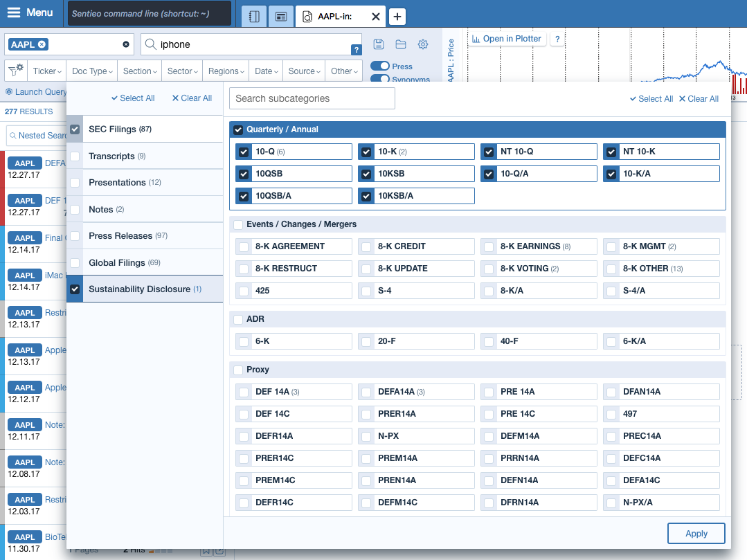Open search help question mark
The height and width of the screenshot is (560, 747).
(x=356, y=50)
